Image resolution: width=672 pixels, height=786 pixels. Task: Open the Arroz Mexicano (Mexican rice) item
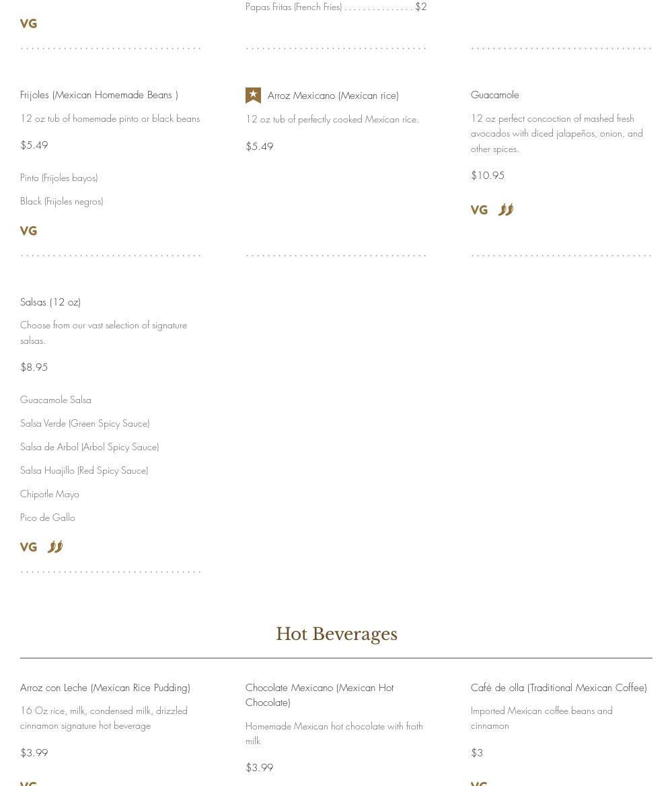[333, 96]
